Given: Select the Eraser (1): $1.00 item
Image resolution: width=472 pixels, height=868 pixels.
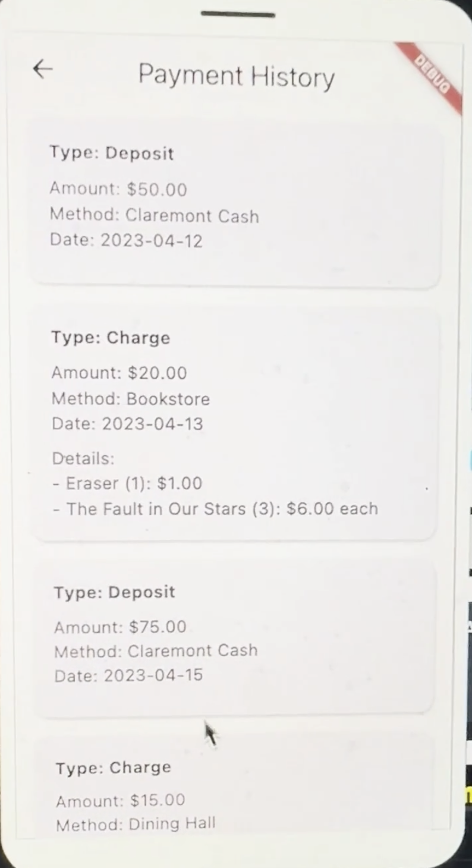Looking at the screenshot, I should pyautogui.click(x=127, y=483).
